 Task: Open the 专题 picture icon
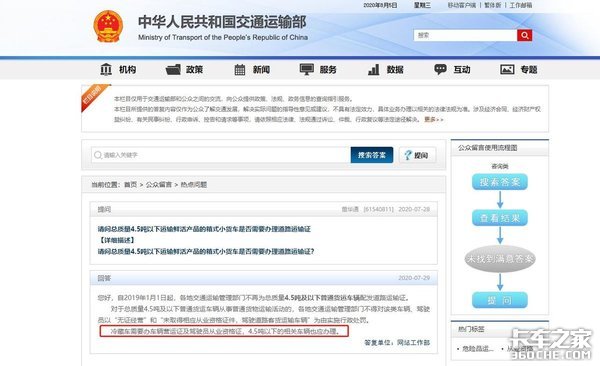507,69
